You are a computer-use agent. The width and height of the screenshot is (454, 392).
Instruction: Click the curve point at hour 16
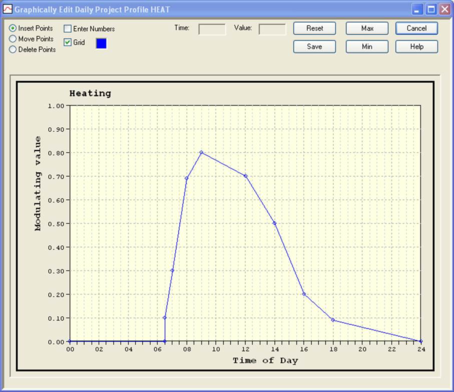(304, 294)
